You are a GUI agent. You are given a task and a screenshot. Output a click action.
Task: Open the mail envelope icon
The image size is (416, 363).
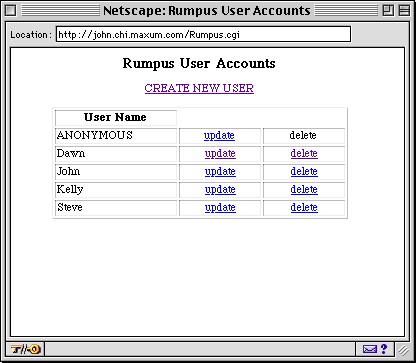(x=370, y=349)
